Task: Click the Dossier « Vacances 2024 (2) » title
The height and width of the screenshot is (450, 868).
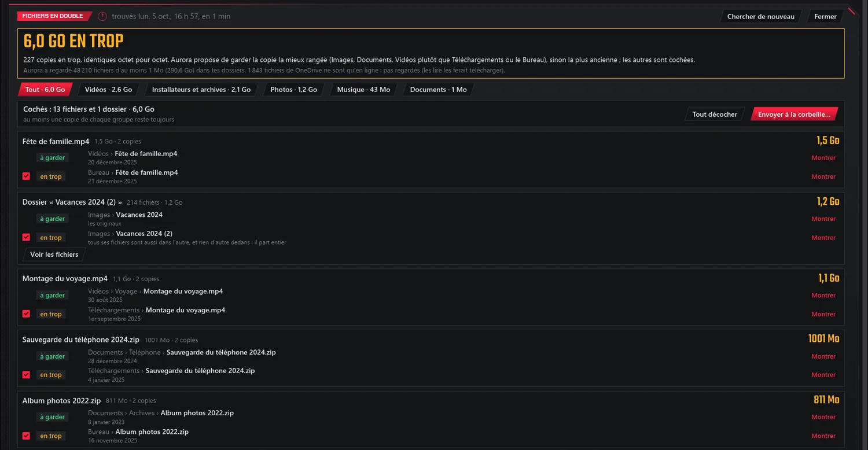Action: 72,202
